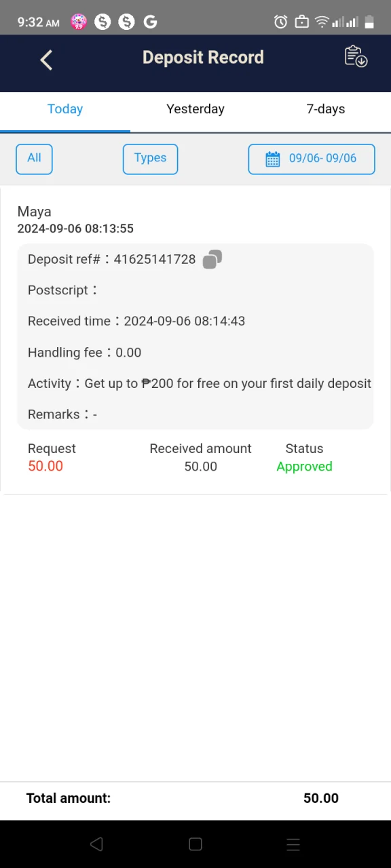Tap the red 50.00 request amount
This screenshot has width=391, height=868.
(x=45, y=467)
